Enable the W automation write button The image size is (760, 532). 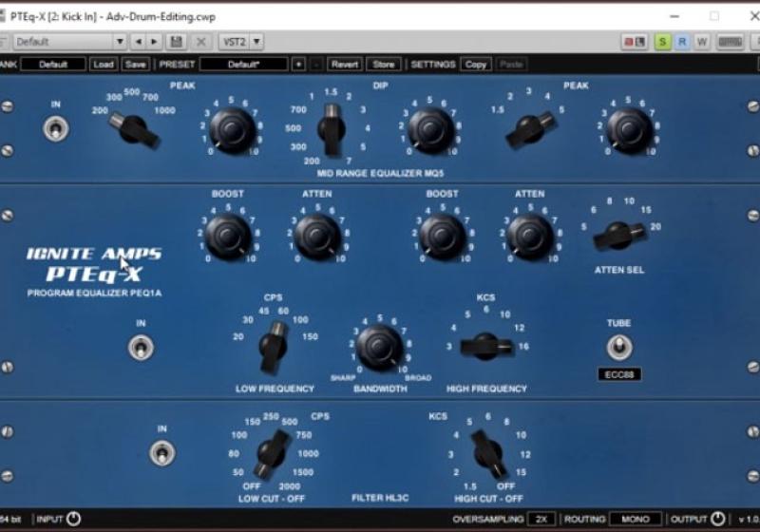click(x=702, y=42)
